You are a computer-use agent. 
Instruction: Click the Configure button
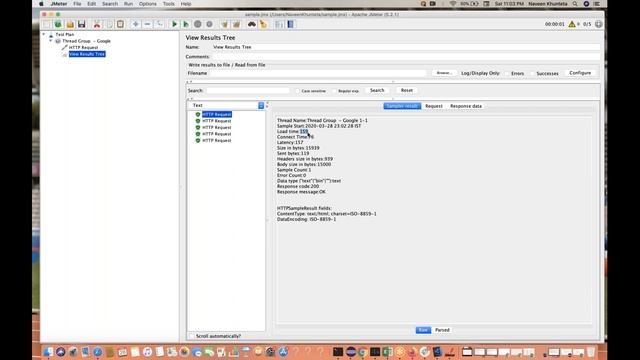point(580,73)
